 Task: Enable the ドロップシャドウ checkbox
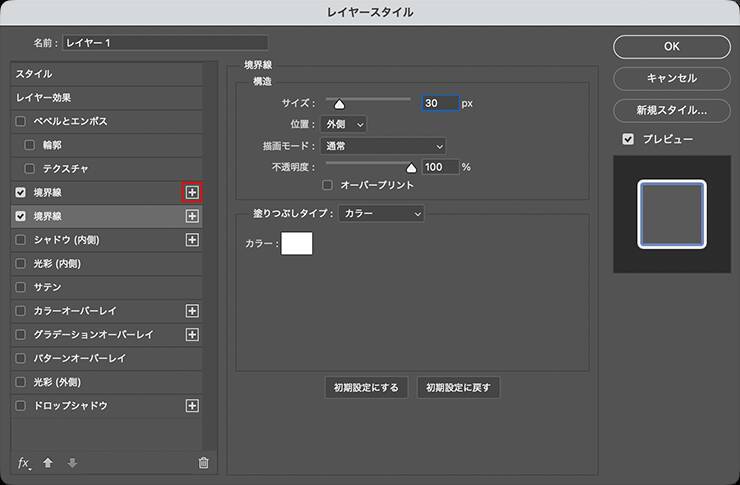pyautogui.click(x=20, y=406)
